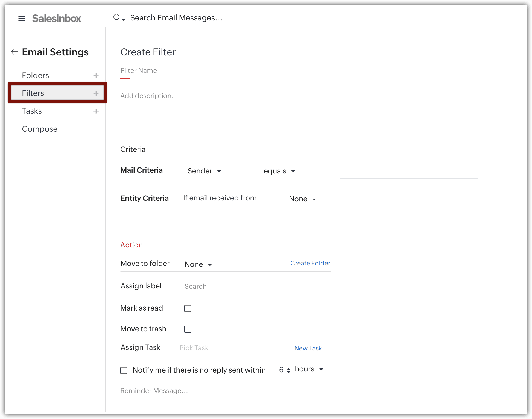
Task: Open the Sender criteria dropdown
Action: [204, 171]
